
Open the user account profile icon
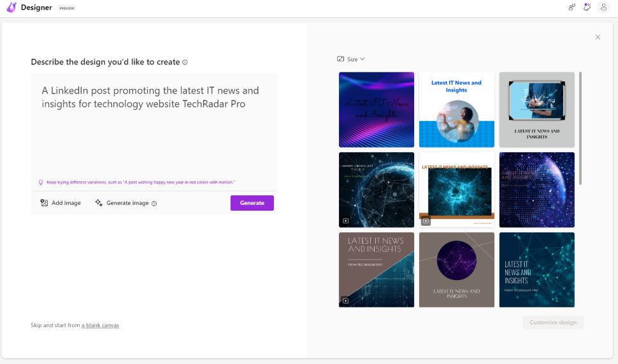(603, 8)
